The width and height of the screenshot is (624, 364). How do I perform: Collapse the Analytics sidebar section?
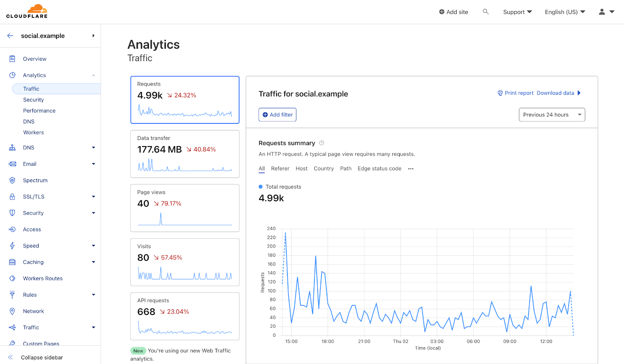[93, 75]
